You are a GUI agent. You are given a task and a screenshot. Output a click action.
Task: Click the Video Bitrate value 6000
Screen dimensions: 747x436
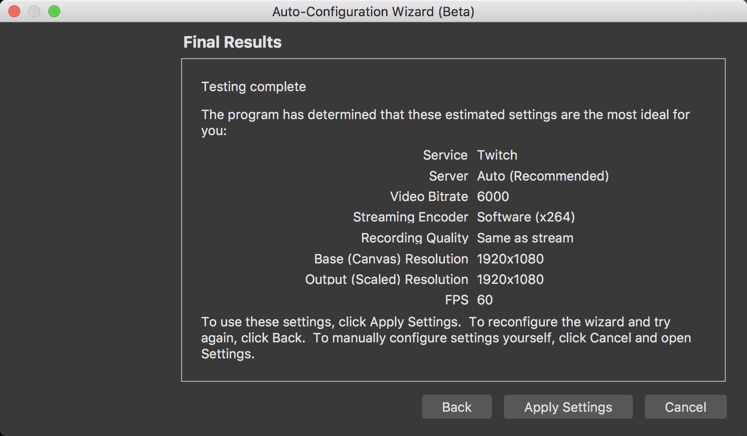pos(493,197)
